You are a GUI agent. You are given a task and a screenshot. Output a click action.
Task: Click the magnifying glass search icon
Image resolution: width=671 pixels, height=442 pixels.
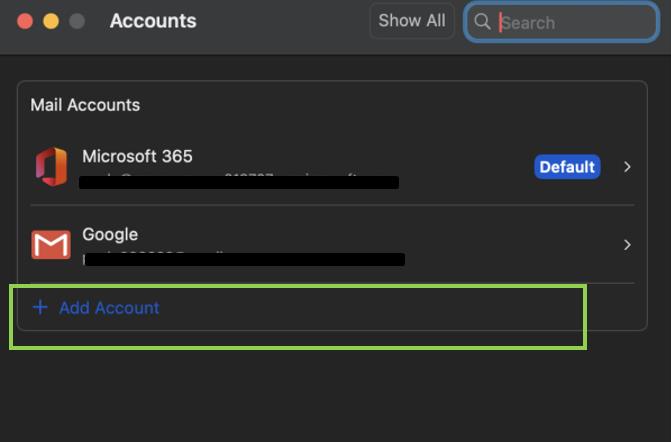(482, 21)
